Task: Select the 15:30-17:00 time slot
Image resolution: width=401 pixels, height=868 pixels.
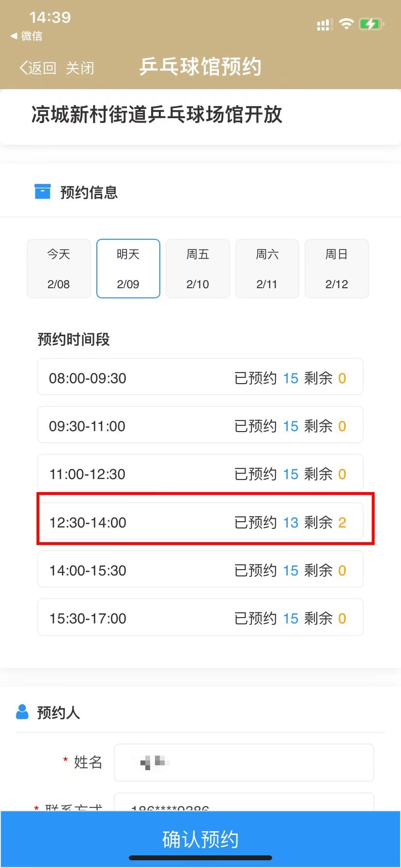Action: pyautogui.click(x=200, y=618)
